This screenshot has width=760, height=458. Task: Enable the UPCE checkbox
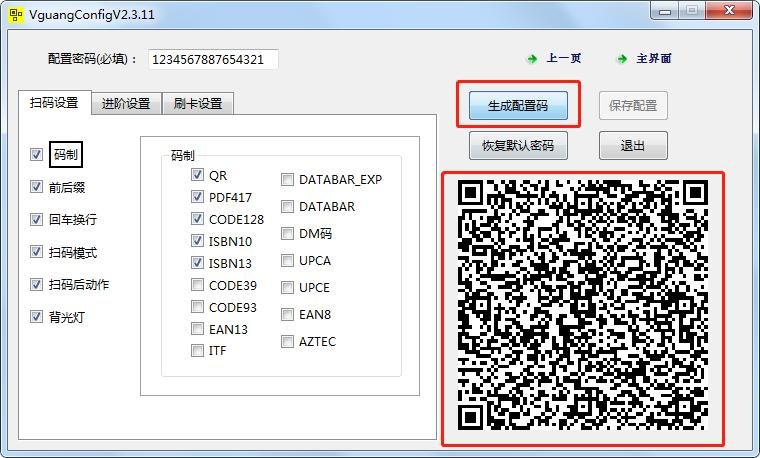point(287,288)
